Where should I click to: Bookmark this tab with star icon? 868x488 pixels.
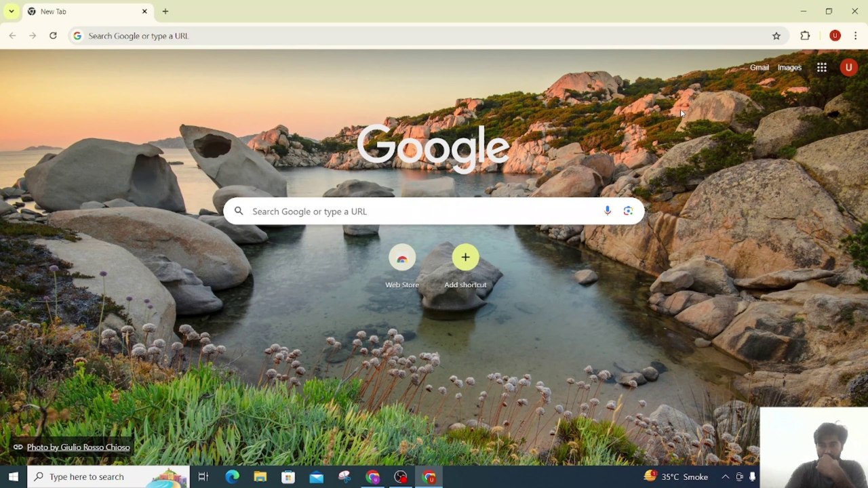[776, 36]
